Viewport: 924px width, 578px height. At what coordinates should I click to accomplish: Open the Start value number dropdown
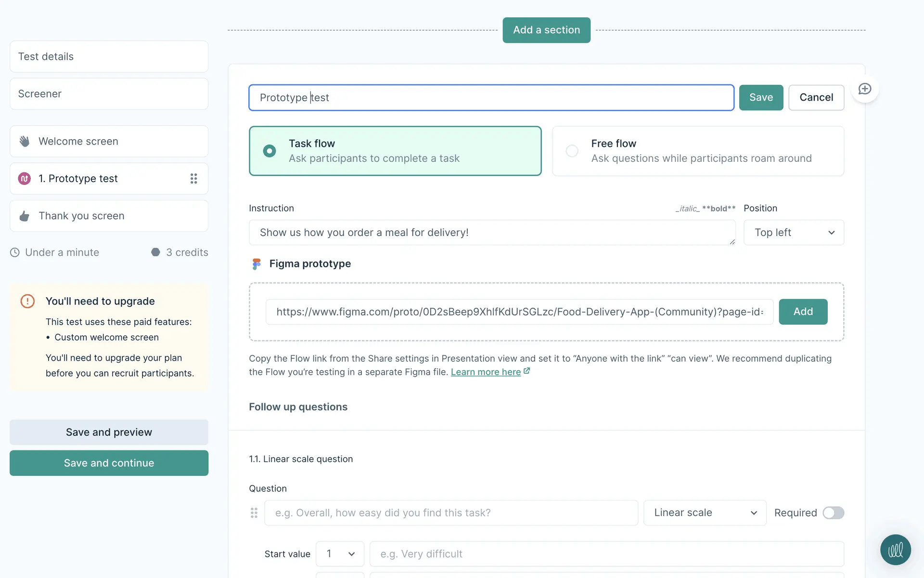pyautogui.click(x=340, y=554)
